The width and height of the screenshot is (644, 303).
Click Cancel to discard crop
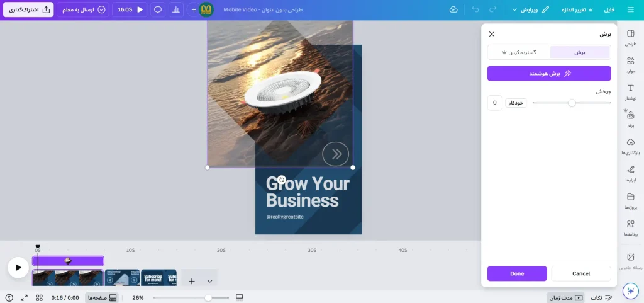581,273
